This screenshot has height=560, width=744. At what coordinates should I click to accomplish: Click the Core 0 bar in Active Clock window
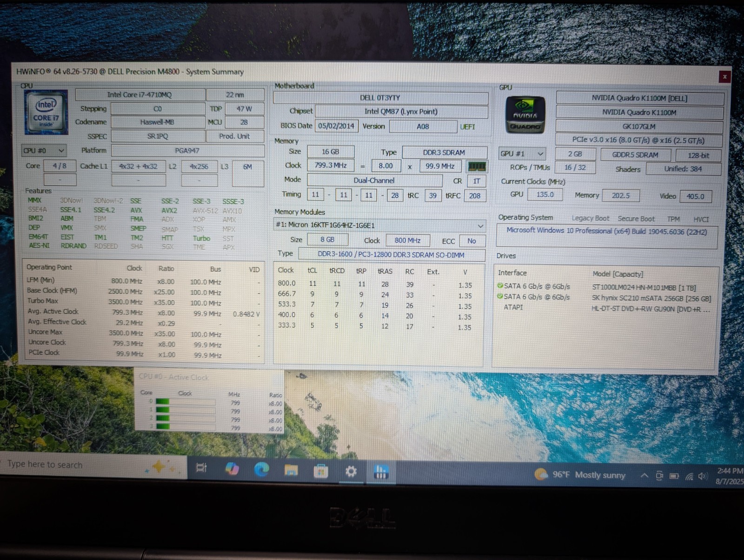[185, 402]
